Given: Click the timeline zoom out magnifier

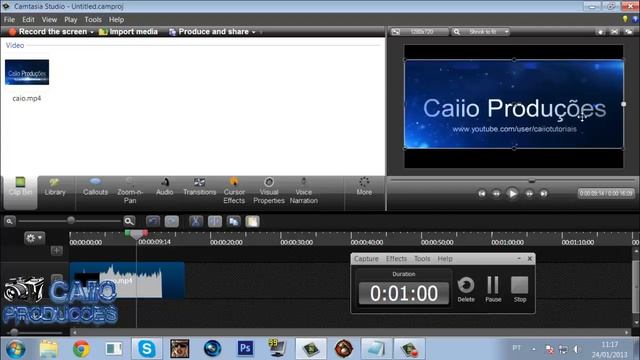Looking at the screenshot, I should coord(9,221).
